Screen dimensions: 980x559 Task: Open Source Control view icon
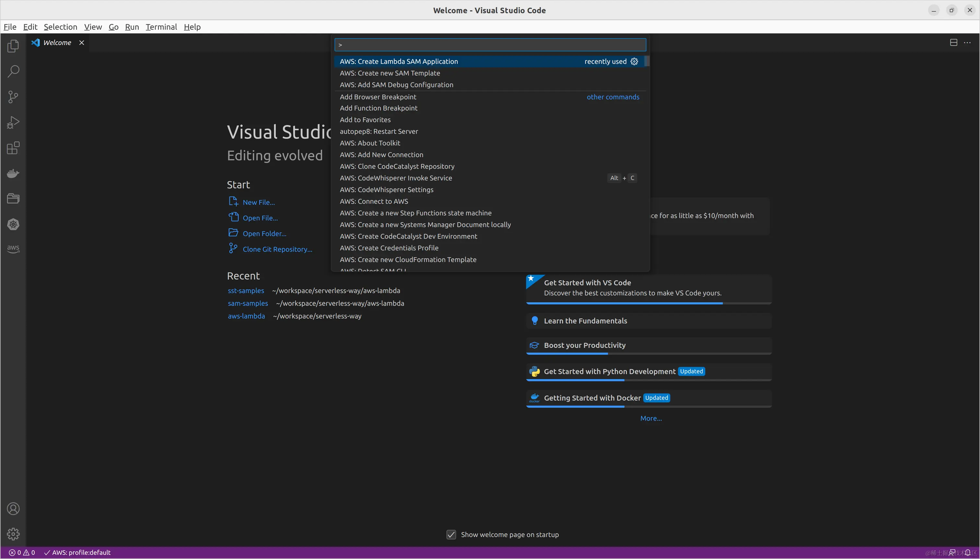(x=13, y=97)
